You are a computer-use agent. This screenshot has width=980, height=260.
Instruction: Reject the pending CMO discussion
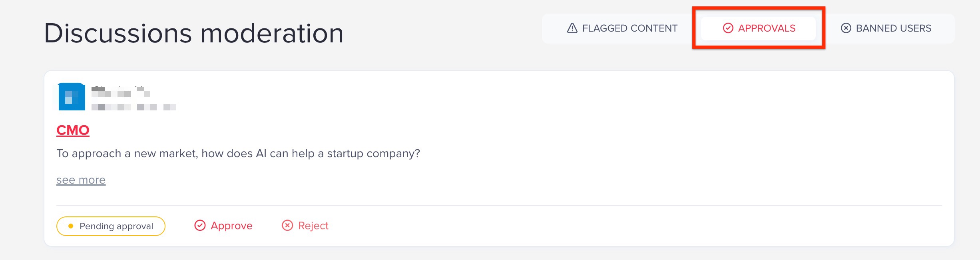tap(313, 226)
